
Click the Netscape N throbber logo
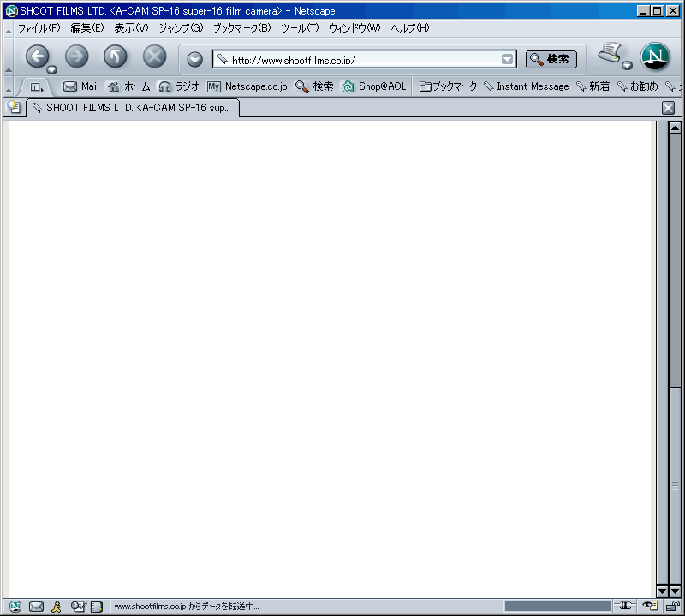coord(655,56)
